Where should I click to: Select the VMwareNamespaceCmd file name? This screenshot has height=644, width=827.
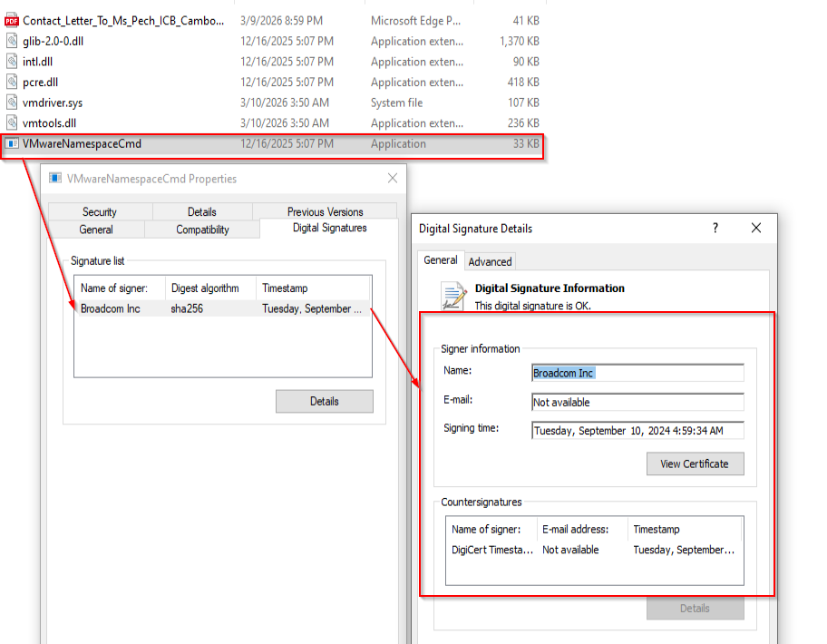click(x=82, y=143)
